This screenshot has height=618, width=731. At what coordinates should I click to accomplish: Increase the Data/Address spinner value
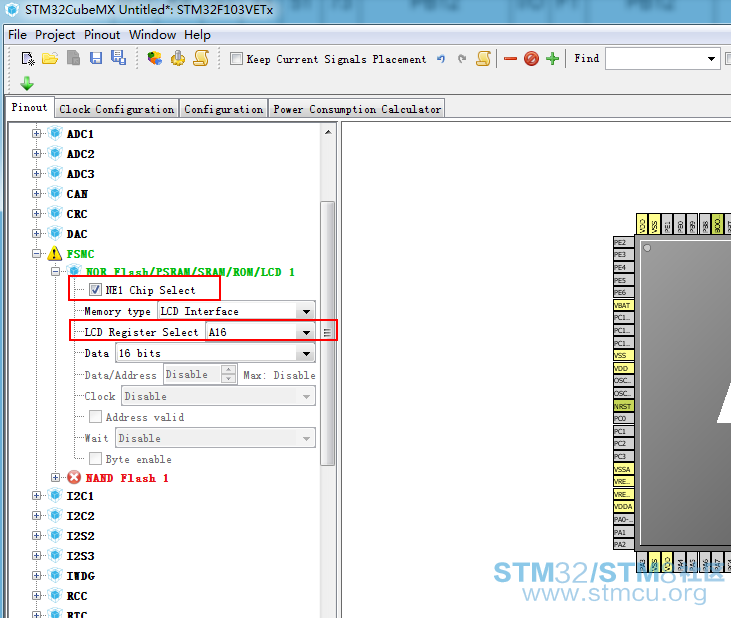[x=228, y=370]
